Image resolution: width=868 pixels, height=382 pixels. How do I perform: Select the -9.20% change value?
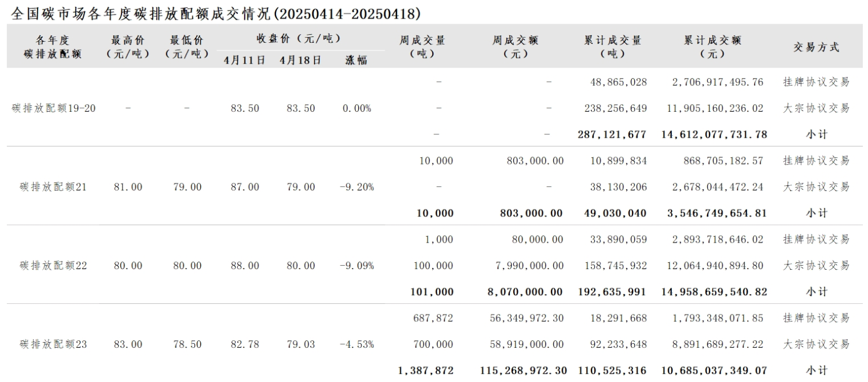357,187
